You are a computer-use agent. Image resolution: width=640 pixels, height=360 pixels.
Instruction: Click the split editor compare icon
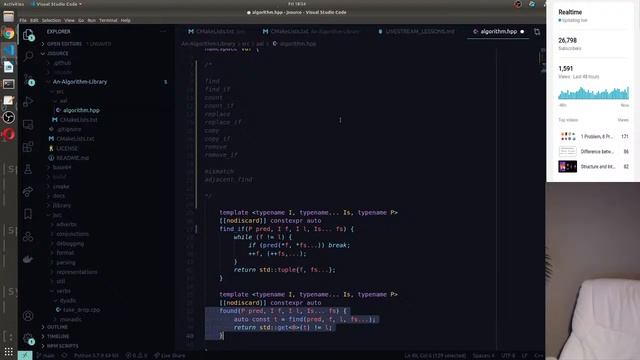[x=537, y=31]
